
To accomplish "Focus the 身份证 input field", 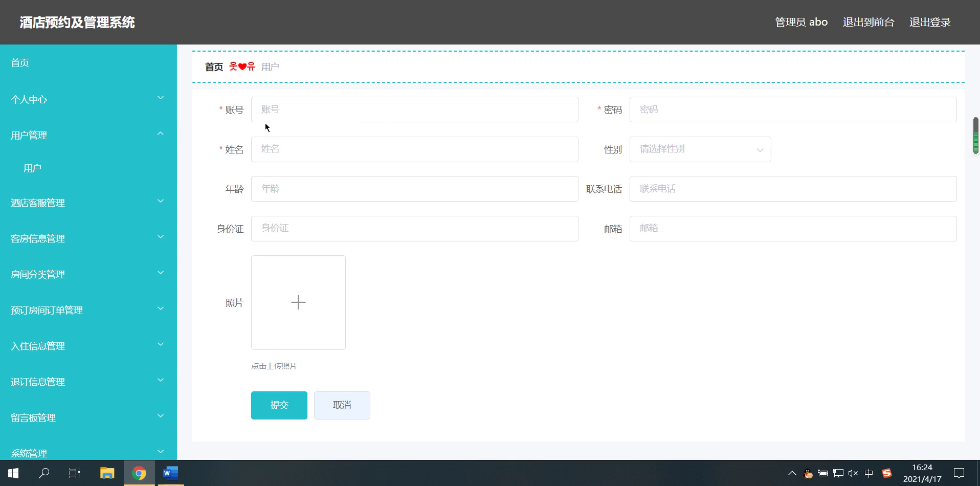I will 415,229.
